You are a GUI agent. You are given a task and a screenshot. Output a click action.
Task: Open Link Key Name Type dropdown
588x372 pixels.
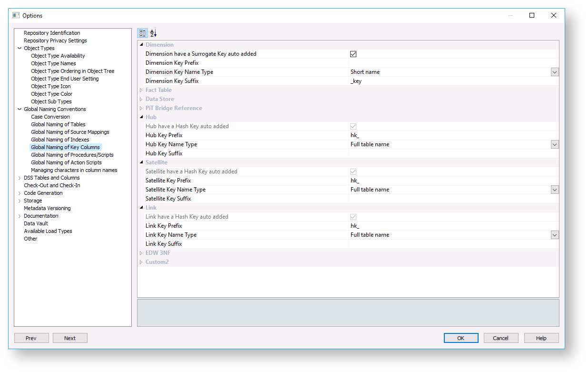[555, 235]
